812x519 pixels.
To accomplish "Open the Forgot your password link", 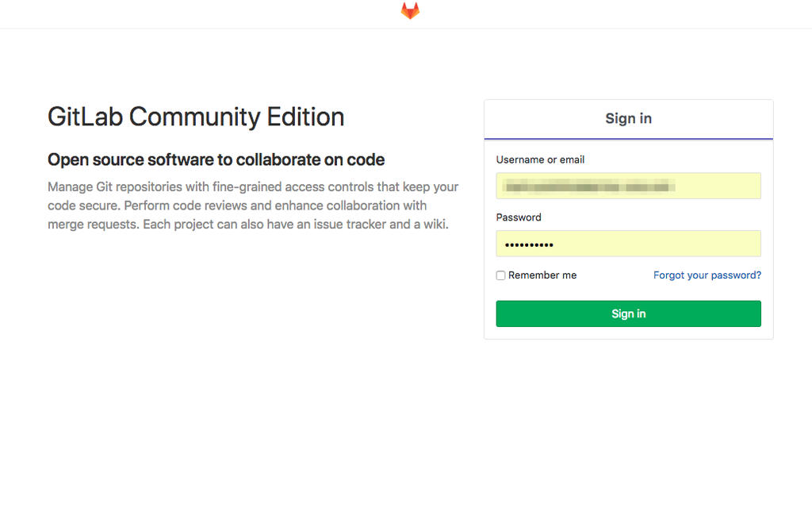I will tap(707, 275).
